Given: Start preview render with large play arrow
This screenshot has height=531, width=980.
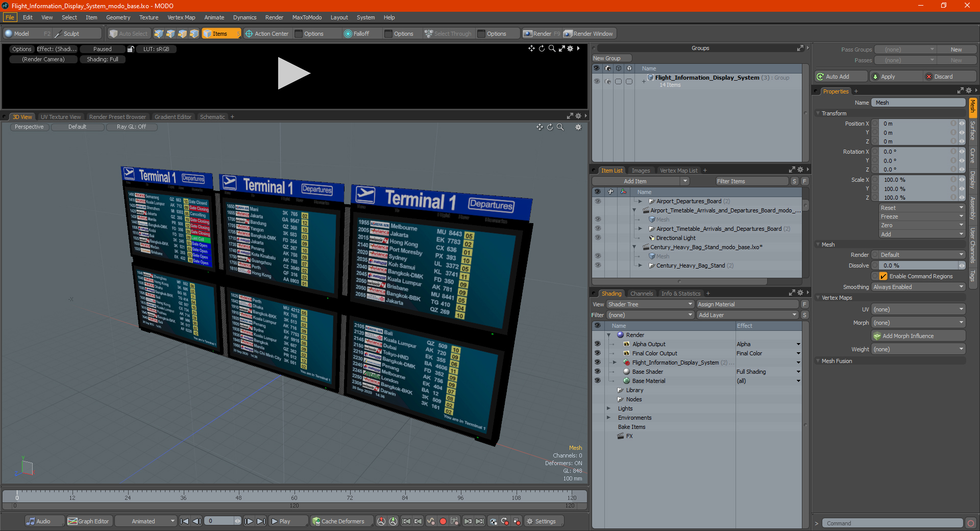Looking at the screenshot, I should tap(293, 74).
